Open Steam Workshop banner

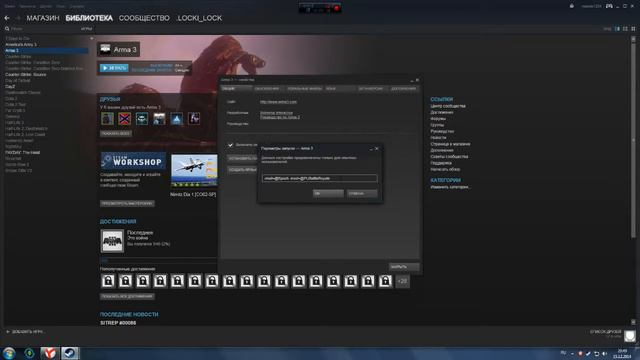[133, 161]
